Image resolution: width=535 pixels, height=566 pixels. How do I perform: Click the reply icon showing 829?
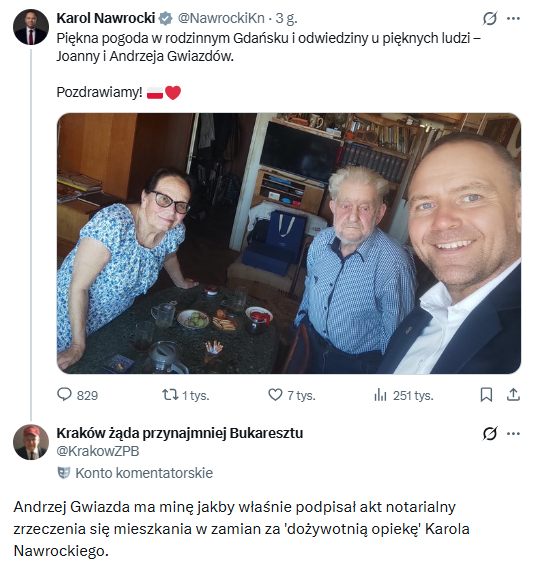click(x=65, y=395)
